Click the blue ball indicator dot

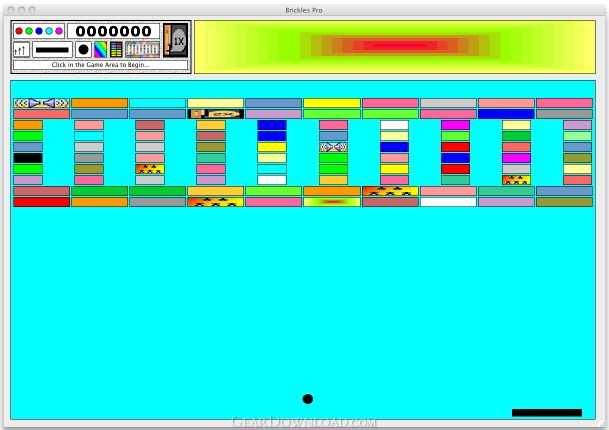coord(39,31)
